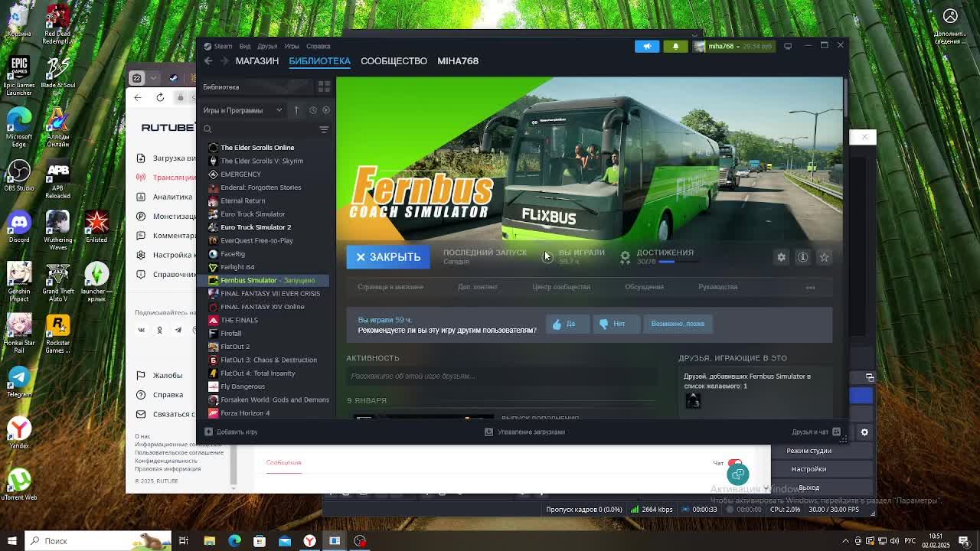This screenshot has width=980, height=551.
Task: Select 'Forza Horizon 4' in library
Action: 245,413
